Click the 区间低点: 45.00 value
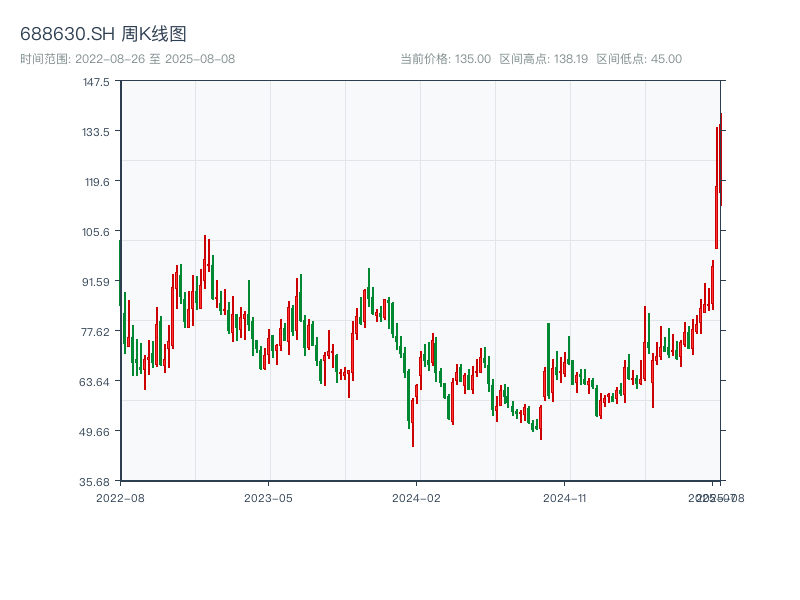This screenshot has width=800, height=600. 639,59
